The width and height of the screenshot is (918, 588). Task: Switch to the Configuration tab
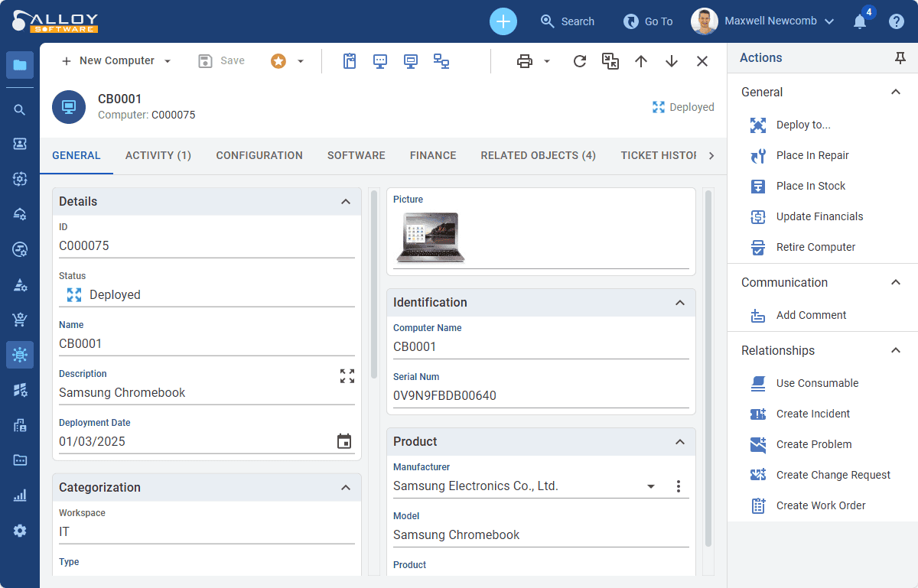pos(259,155)
